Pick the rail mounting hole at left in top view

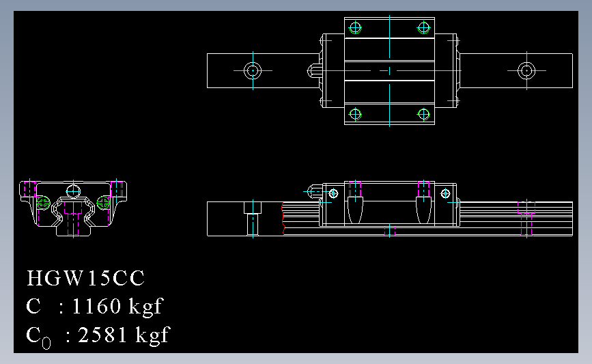(253, 70)
